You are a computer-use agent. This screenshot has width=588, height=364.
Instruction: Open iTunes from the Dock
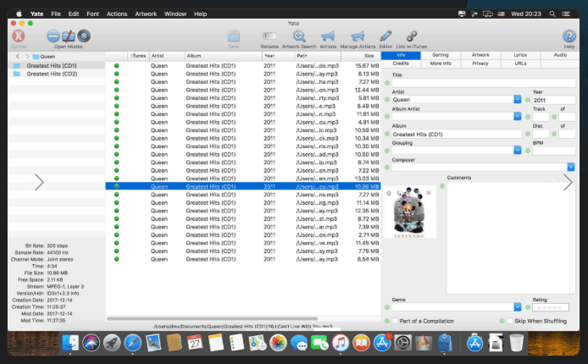tap(340, 342)
